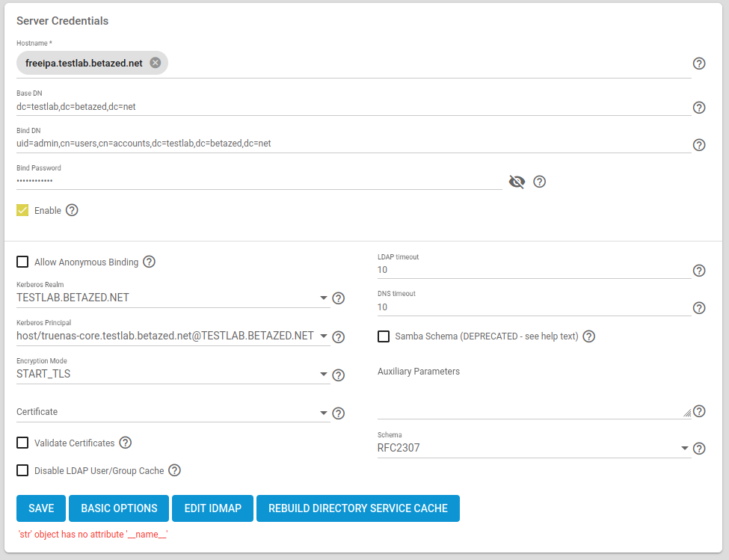Check Allow Anonymous Binding

pos(22,262)
